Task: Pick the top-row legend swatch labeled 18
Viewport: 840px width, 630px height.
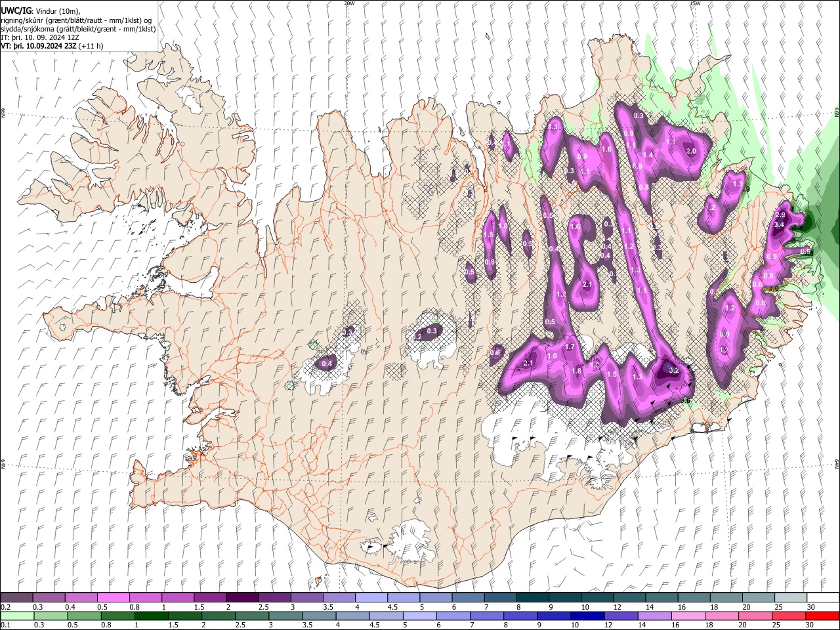Action: tap(726, 598)
